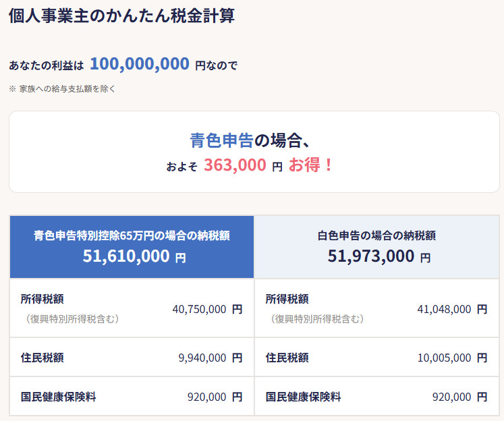Click the 51,973,000 white return total
The image size is (504, 421).
pyautogui.click(x=371, y=256)
